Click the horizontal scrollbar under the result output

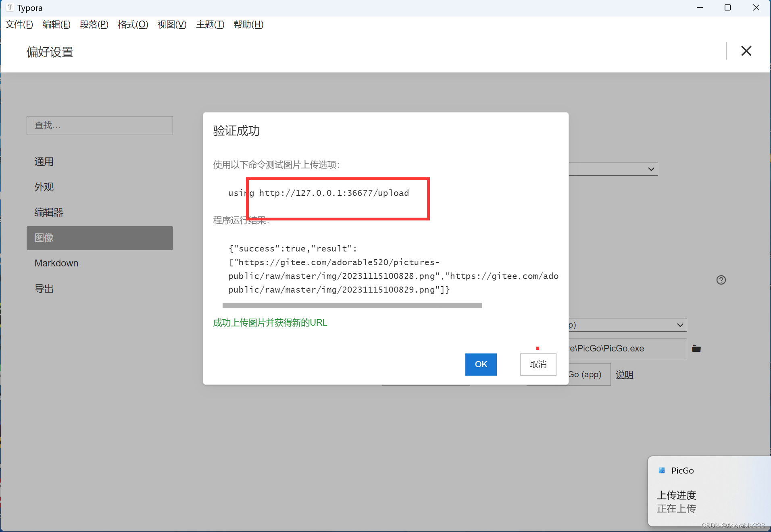coord(352,305)
